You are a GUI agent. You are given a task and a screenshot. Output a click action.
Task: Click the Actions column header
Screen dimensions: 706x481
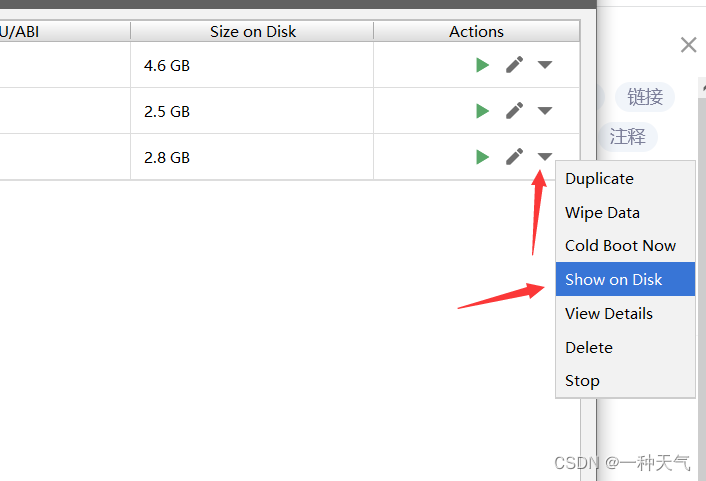pos(476,32)
